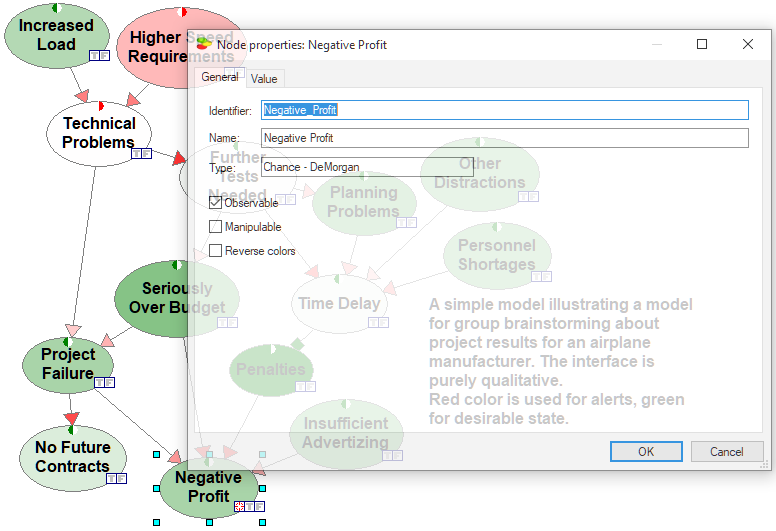Click the Name text field

pyautogui.click(x=505, y=138)
